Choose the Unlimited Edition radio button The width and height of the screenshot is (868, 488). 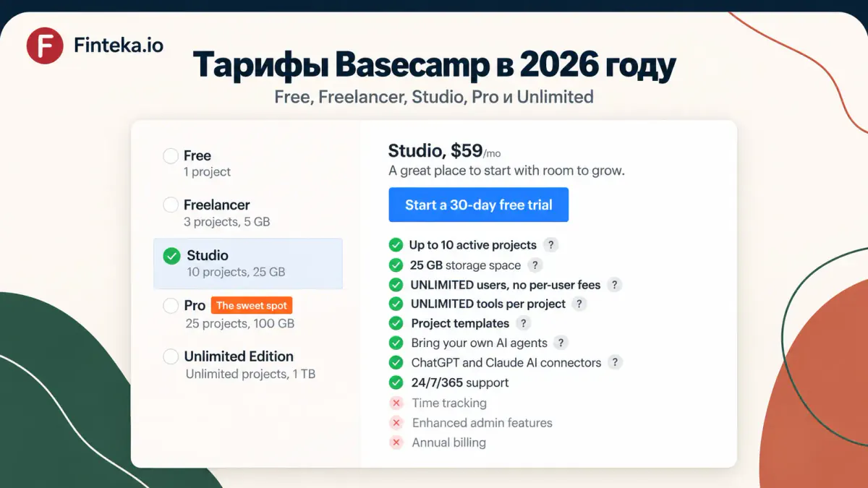[x=171, y=356]
